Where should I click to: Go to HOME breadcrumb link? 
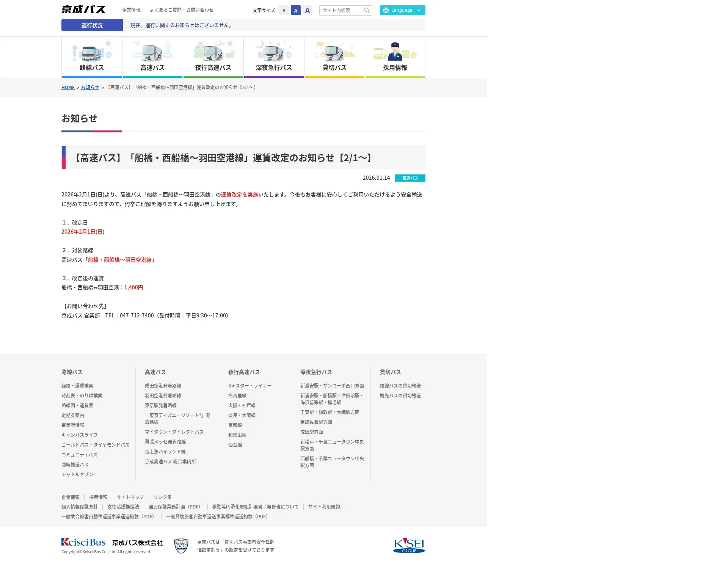click(68, 88)
